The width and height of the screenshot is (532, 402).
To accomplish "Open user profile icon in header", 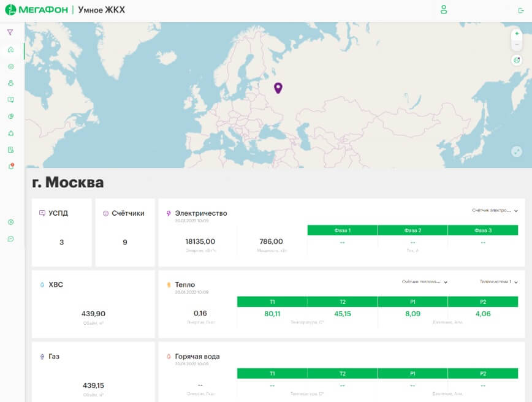I will click(444, 10).
